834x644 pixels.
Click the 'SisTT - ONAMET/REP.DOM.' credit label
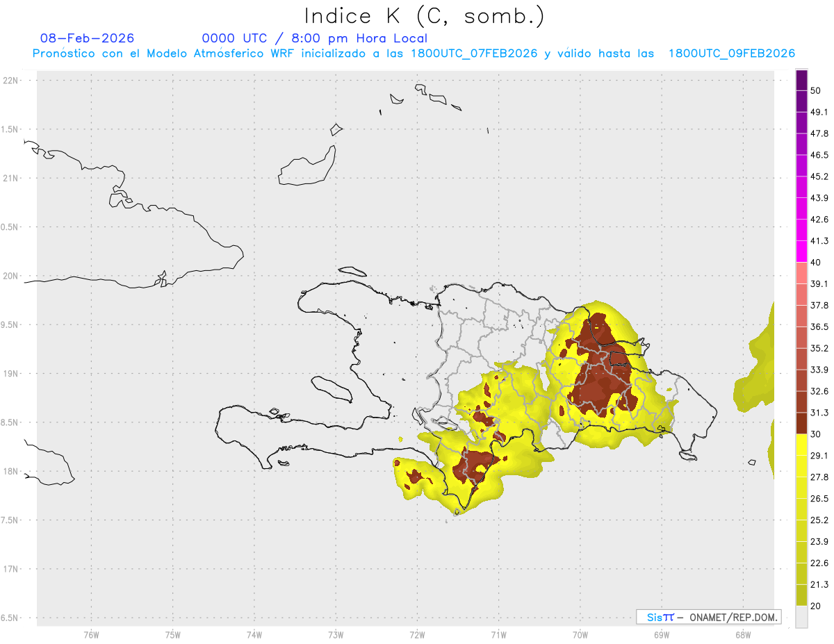pyautogui.click(x=708, y=617)
